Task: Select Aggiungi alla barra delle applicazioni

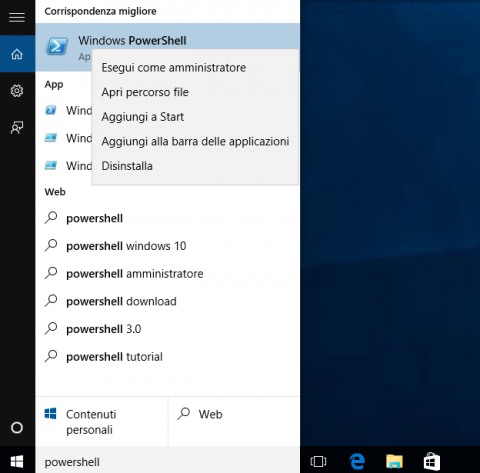Action: [195, 141]
